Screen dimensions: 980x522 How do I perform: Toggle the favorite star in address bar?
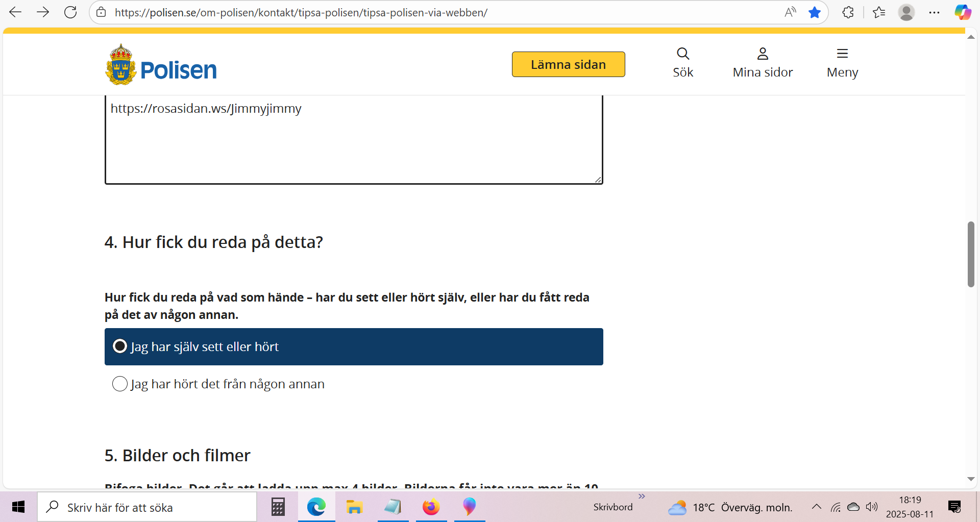pos(814,12)
